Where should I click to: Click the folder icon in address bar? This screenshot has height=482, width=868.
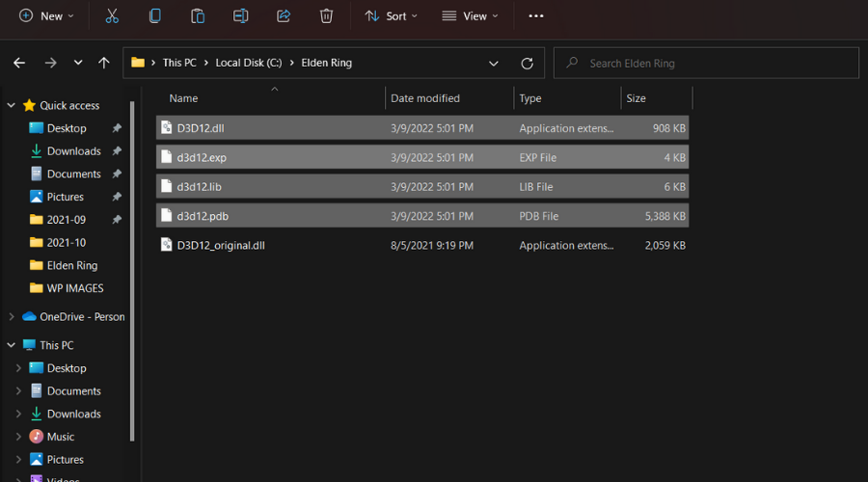pyautogui.click(x=138, y=63)
